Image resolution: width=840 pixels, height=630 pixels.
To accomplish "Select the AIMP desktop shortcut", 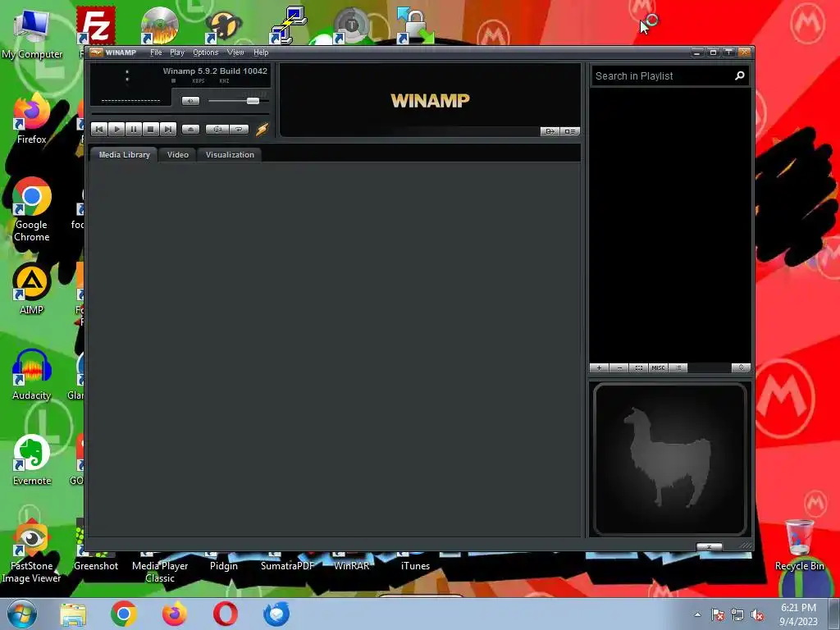I will click(x=32, y=289).
